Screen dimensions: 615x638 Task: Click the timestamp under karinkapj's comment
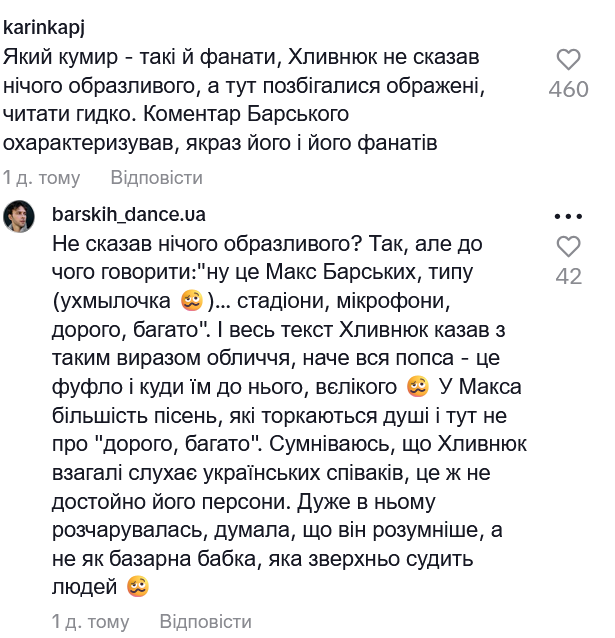pos(42,178)
